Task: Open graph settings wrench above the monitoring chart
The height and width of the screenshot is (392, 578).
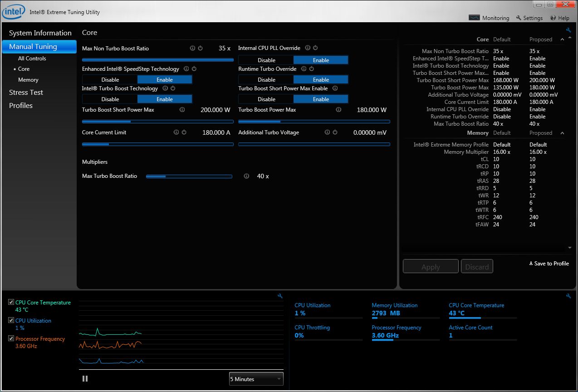Action: 280,296
